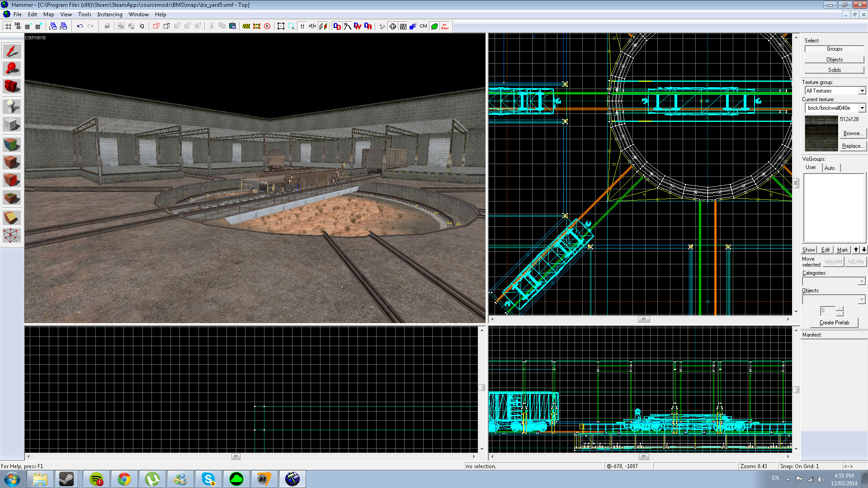Open the Texture group dropdown
This screenshot has height=488, width=868.
coord(862,91)
